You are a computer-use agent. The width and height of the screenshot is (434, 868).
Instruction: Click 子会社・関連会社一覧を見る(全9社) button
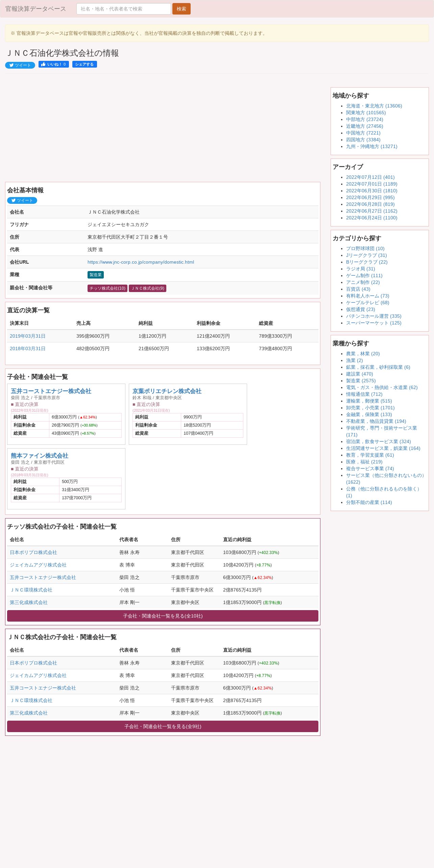163,726
